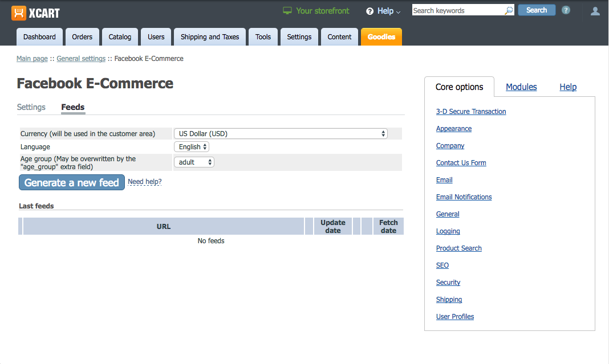
Task: Open the Content menu tab
Action: pyautogui.click(x=339, y=37)
